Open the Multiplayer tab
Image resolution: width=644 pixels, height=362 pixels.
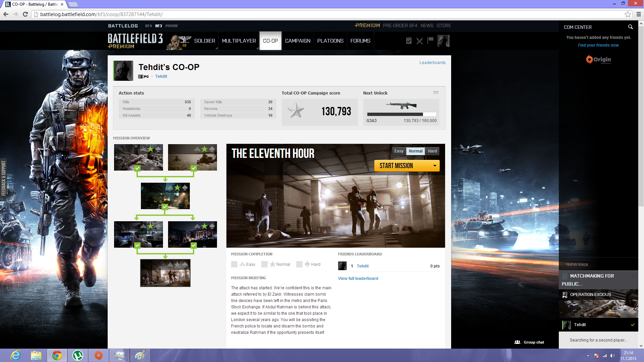coord(239,41)
